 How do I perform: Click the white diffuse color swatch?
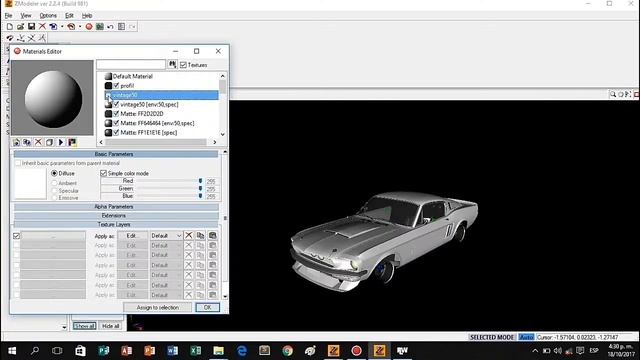(x=30, y=184)
